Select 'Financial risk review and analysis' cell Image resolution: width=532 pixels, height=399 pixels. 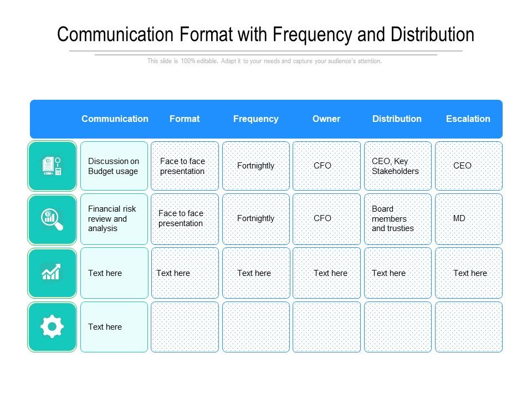tap(114, 219)
